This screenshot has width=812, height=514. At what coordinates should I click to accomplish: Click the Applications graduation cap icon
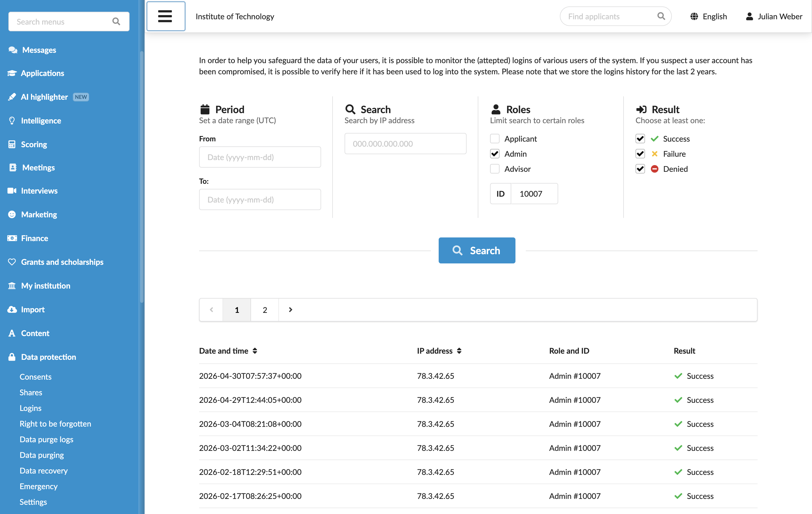[12, 73]
